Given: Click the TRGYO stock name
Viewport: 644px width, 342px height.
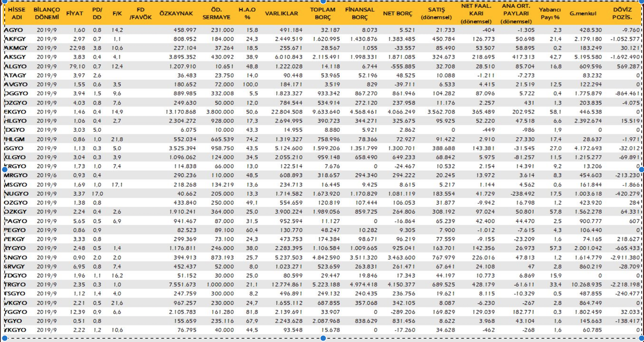Looking at the screenshot, I should (15, 285).
